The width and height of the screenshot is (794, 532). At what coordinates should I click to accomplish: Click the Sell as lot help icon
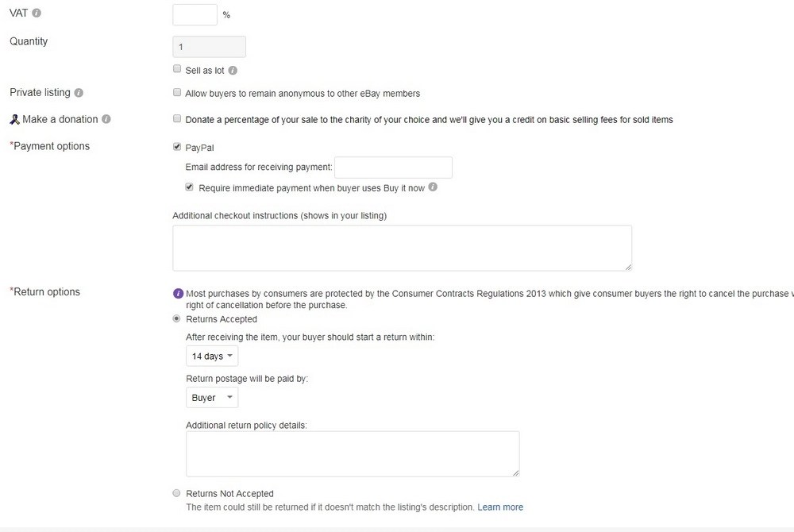click(231, 70)
